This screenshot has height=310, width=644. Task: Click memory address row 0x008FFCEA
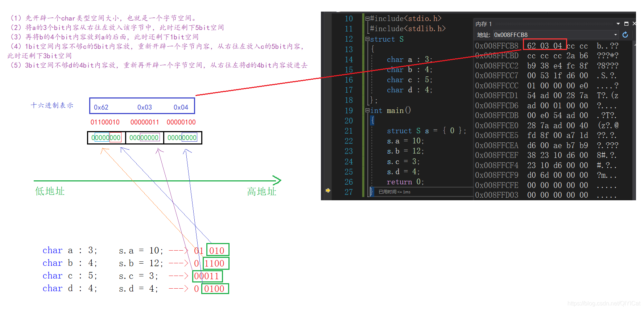tap(497, 146)
